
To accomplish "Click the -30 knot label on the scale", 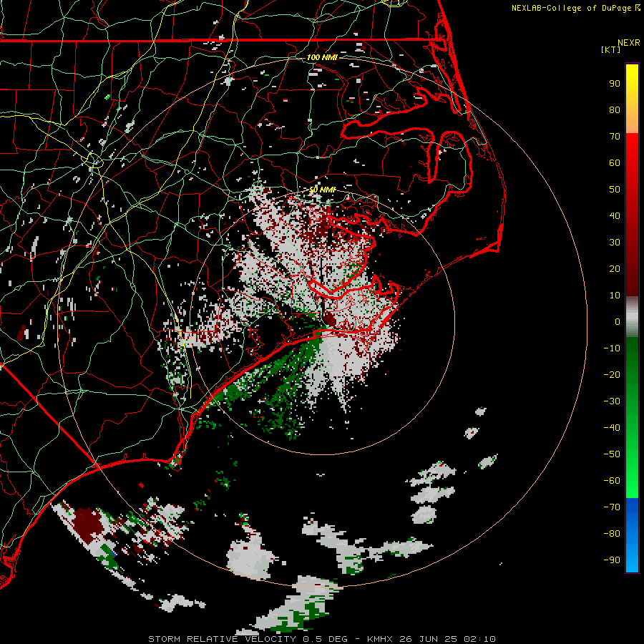I will pyautogui.click(x=612, y=401).
